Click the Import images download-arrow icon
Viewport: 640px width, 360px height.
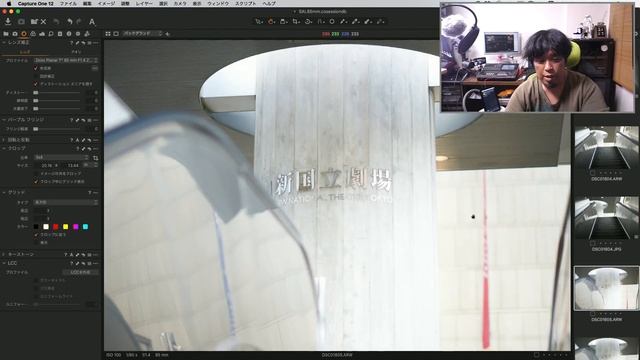[8, 21]
